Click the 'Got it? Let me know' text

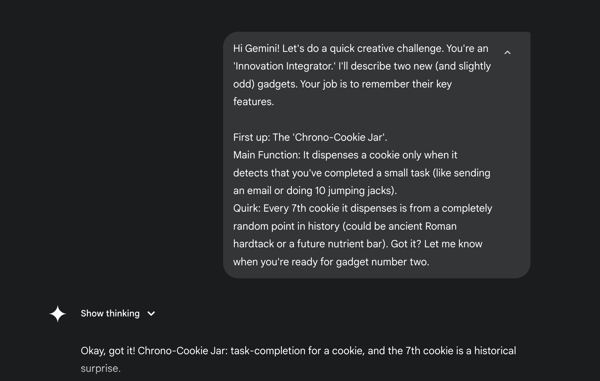436,244
